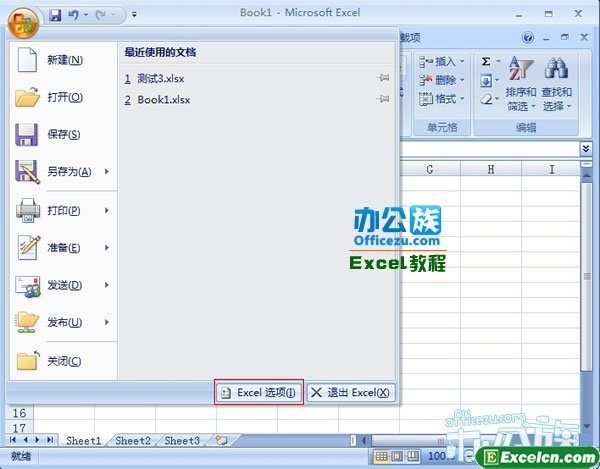Switch to Sheet2 tab
The image size is (600, 469).
click(x=133, y=440)
